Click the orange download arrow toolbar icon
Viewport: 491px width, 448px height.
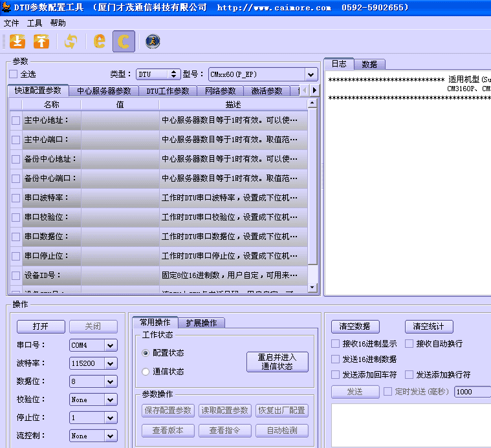pos(17,42)
